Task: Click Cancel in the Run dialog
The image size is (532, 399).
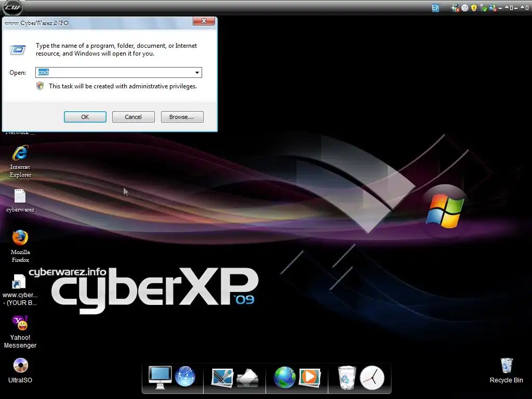Action: click(x=134, y=117)
